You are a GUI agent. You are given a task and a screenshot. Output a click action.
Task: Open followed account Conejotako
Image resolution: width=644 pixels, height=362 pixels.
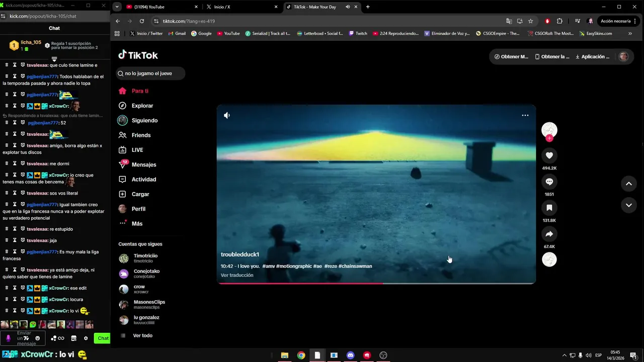(x=139, y=274)
